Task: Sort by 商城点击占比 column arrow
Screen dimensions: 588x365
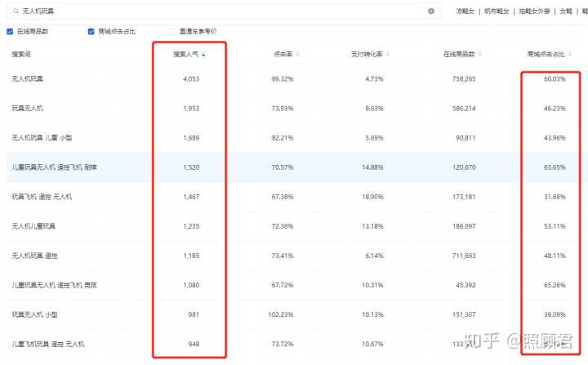Action: [x=570, y=55]
